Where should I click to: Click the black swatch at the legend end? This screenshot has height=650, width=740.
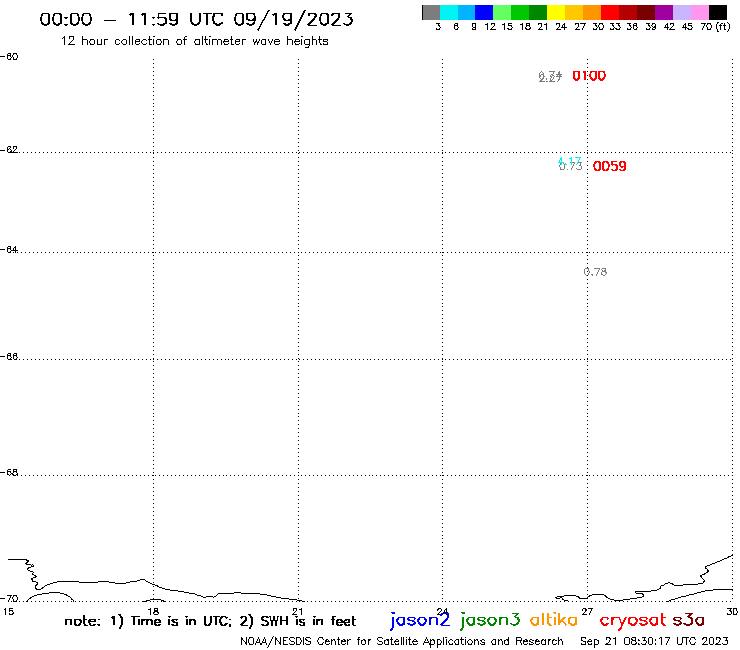(x=718, y=12)
